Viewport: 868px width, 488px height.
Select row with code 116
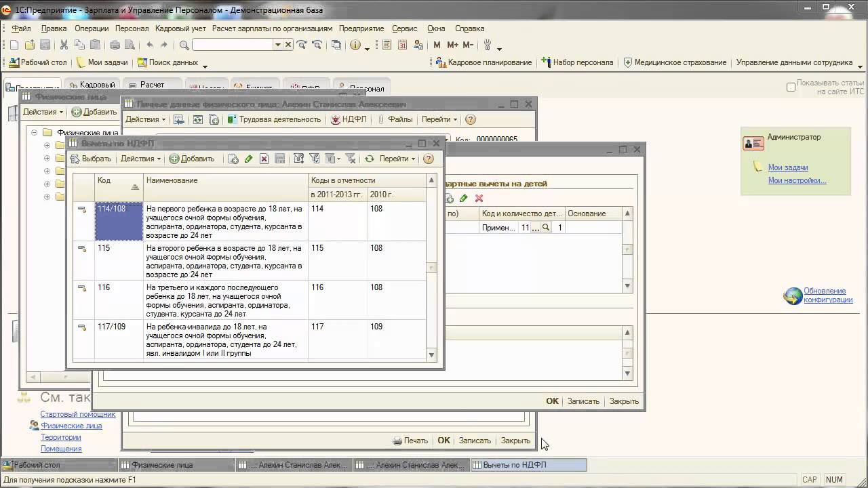pyautogui.click(x=250, y=301)
